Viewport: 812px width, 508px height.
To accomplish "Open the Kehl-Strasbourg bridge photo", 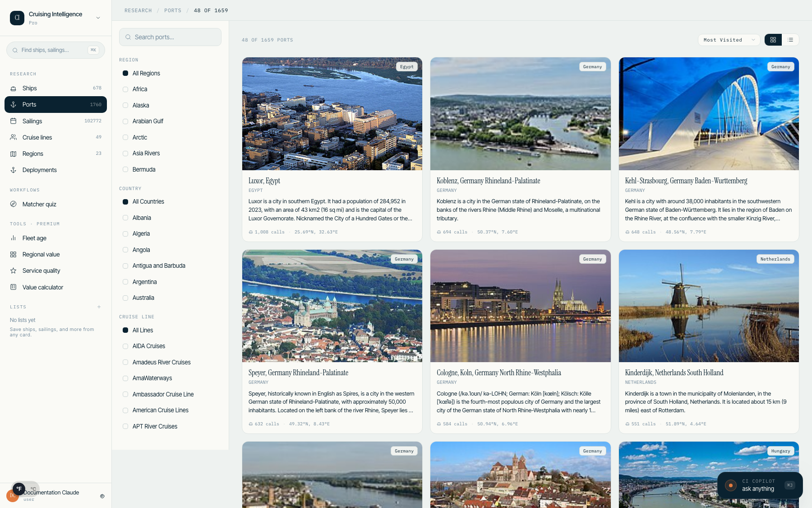I will (x=709, y=114).
